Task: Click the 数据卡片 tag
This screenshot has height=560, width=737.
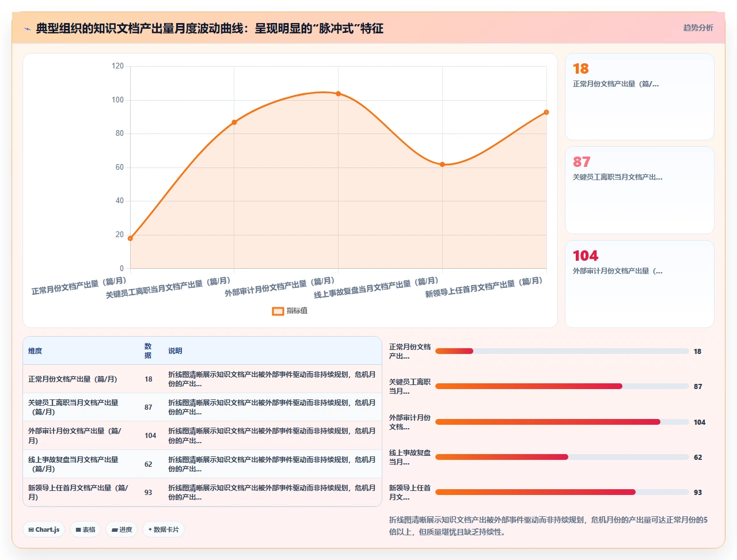Action: (x=163, y=529)
